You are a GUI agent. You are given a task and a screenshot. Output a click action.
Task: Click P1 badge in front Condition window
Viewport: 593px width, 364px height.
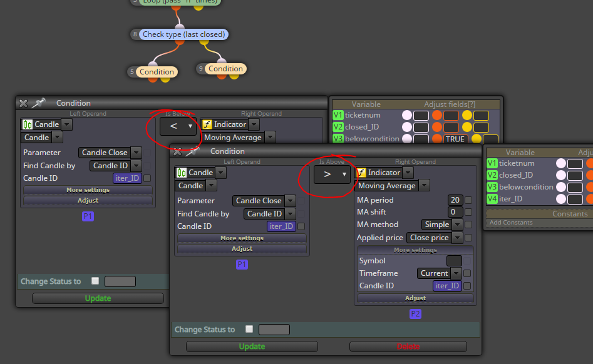pyautogui.click(x=242, y=265)
